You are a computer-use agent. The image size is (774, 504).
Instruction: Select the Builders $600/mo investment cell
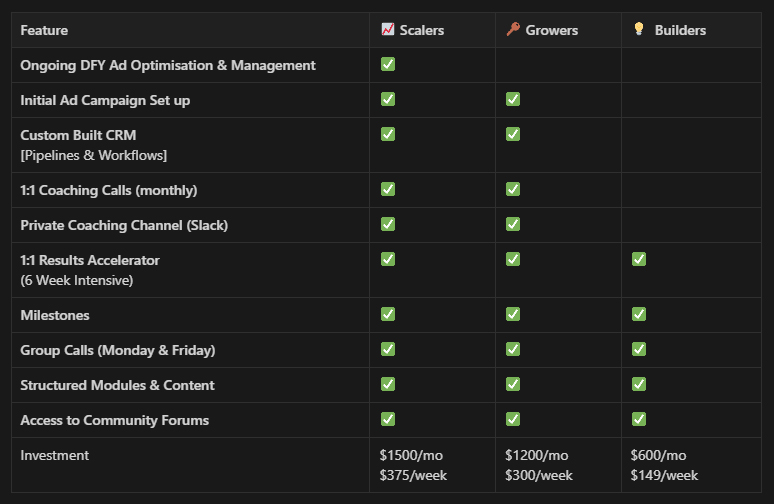[691, 465]
